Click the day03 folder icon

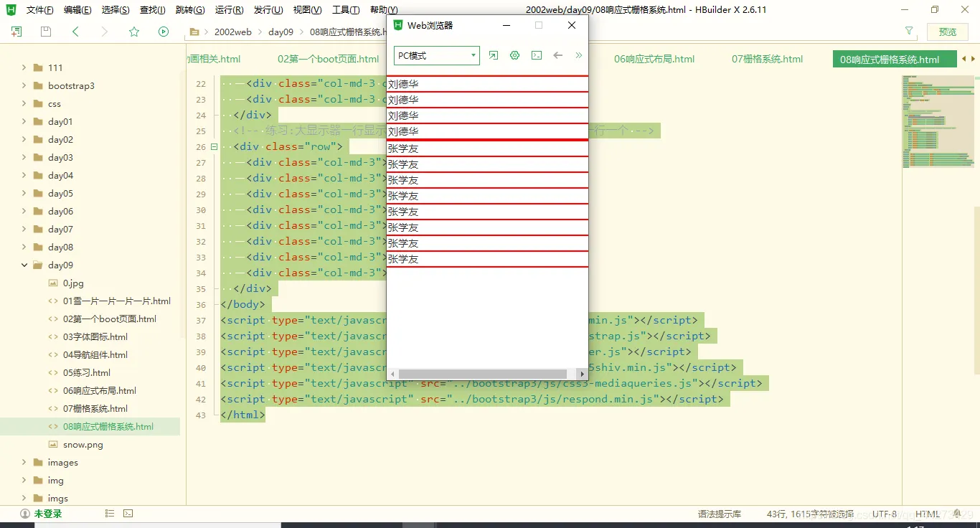pyautogui.click(x=37, y=157)
